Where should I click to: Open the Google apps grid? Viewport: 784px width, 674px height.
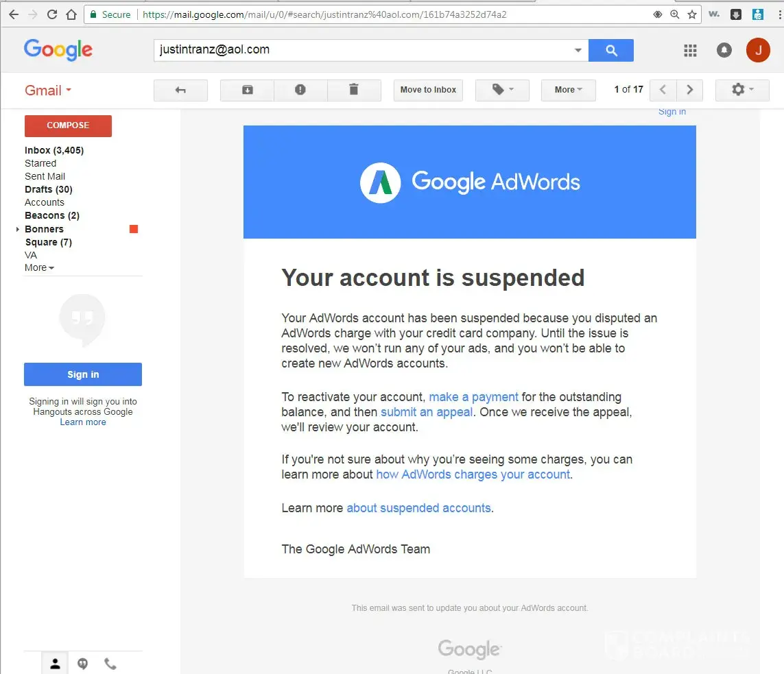tap(691, 50)
